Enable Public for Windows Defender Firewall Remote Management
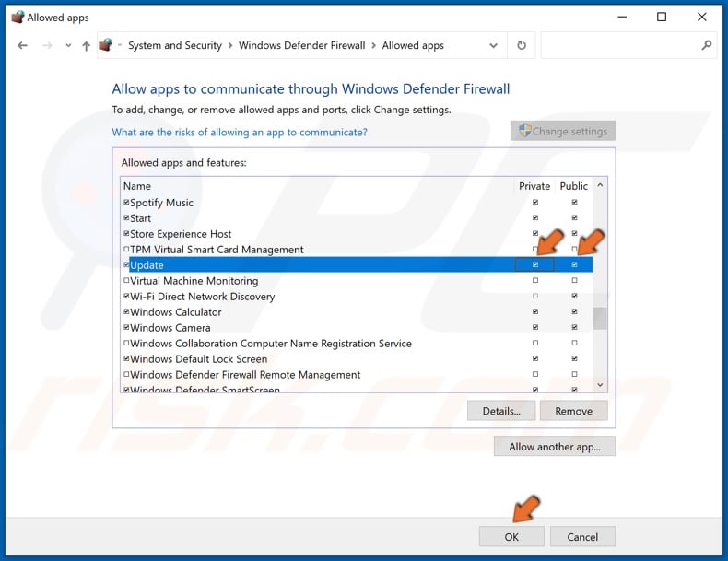Viewport: 728px width, 561px height. click(x=574, y=374)
